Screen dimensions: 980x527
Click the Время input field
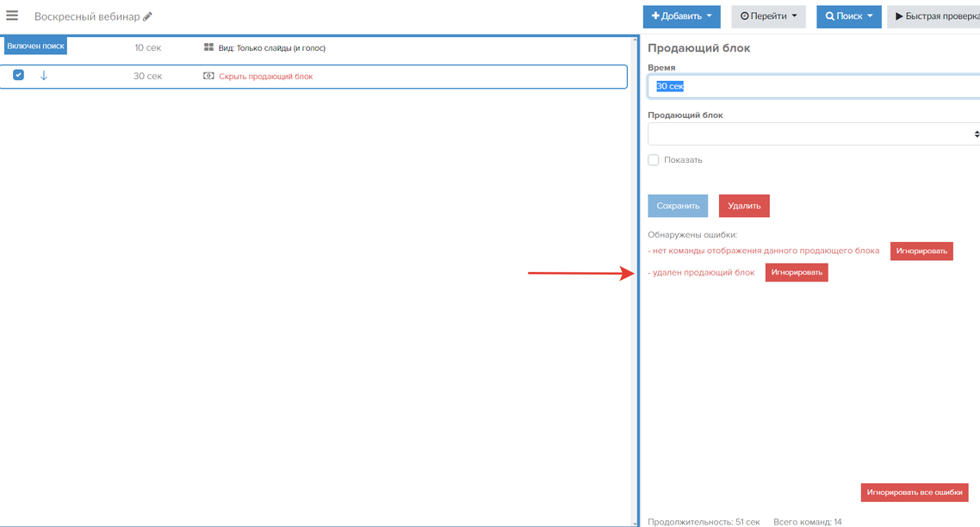pos(813,86)
